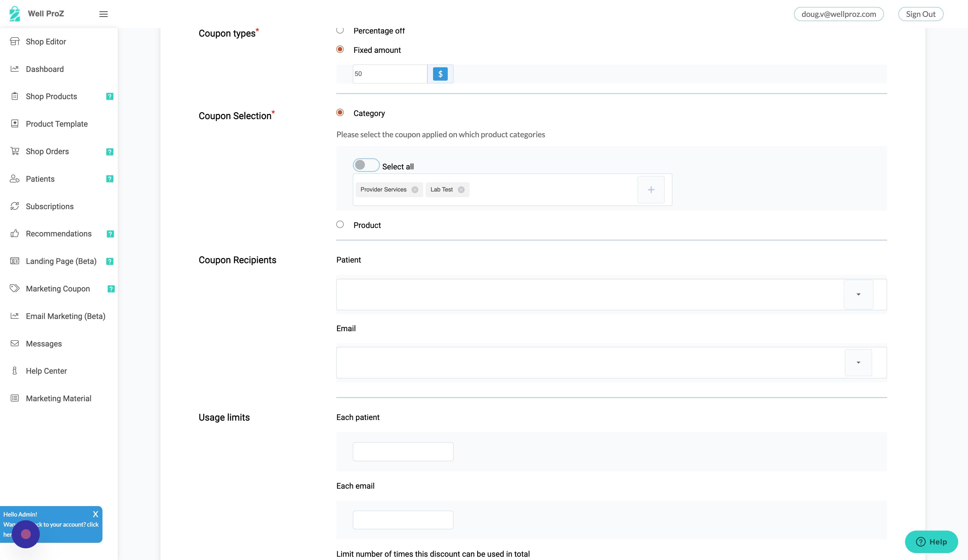Click the plus icon to add categories

(651, 189)
